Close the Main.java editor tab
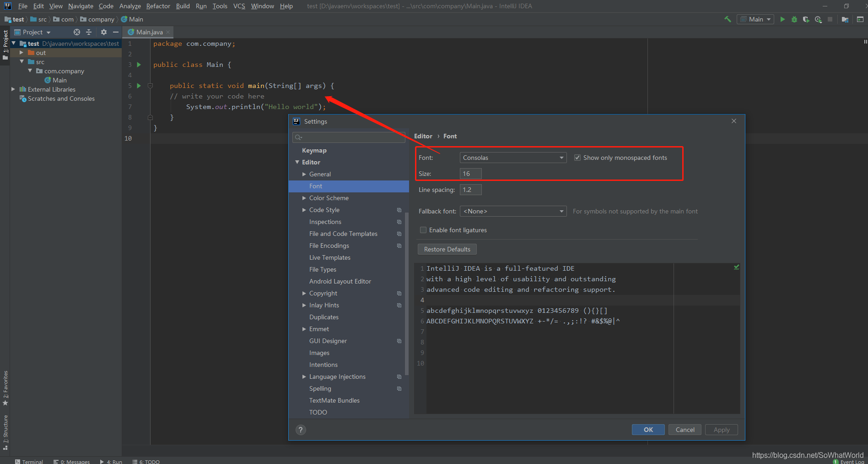This screenshot has width=868, height=464. 168,32
